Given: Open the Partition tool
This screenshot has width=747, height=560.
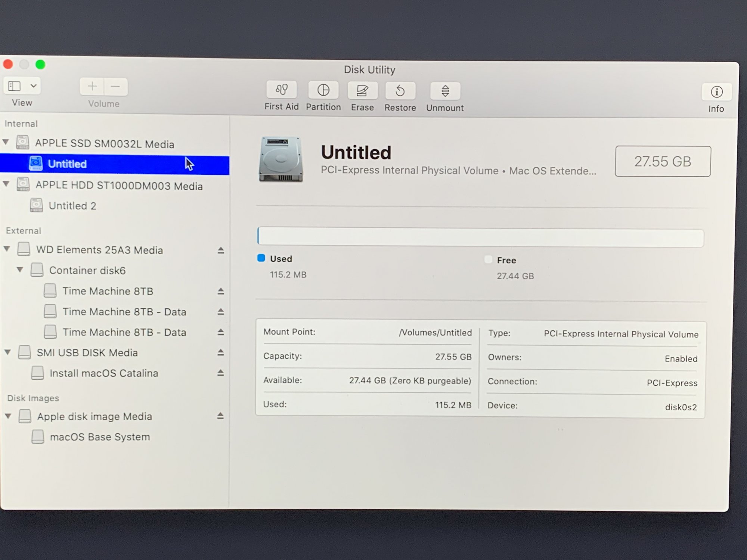Looking at the screenshot, I should (x=323, y=90).
